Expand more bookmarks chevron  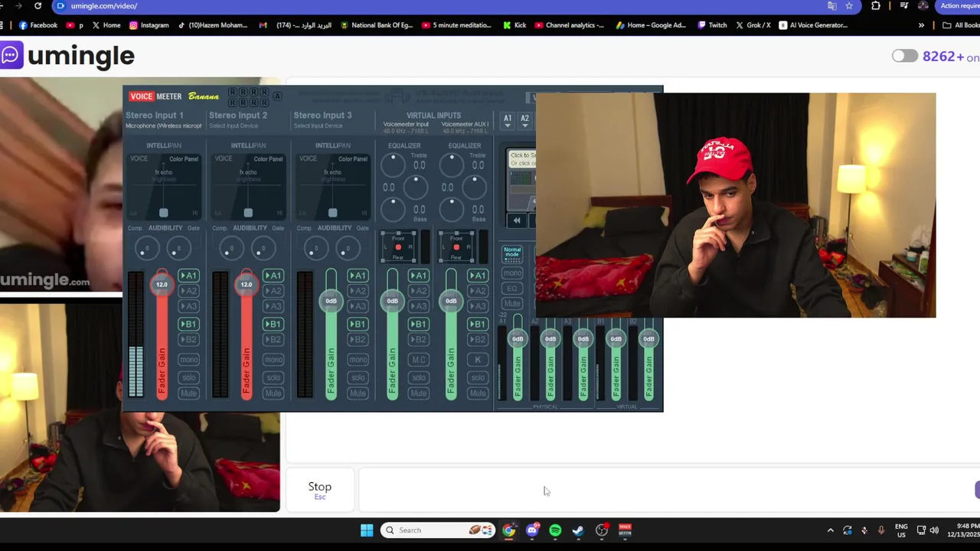[x=921, y=25]
